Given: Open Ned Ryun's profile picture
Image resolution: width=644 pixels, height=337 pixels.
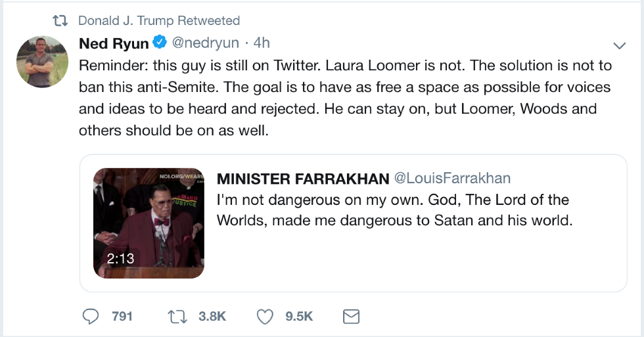Looking at the screenshot, I should [43, 62].
